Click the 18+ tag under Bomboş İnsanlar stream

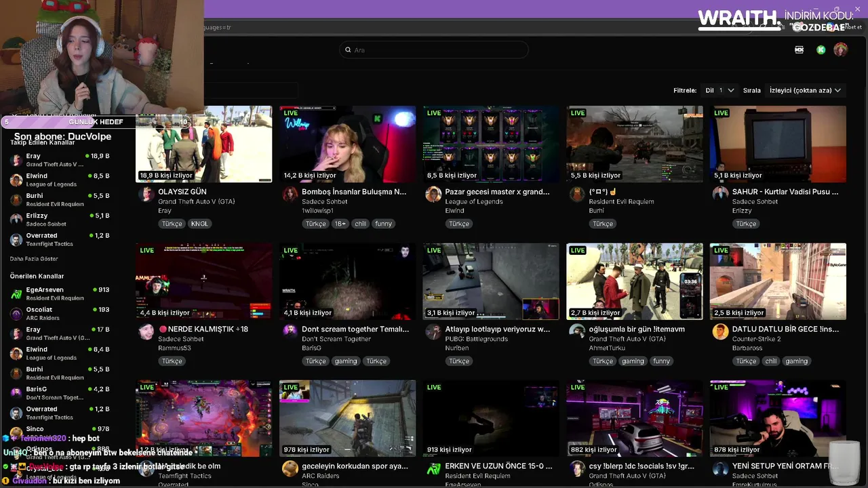(340, 224)
